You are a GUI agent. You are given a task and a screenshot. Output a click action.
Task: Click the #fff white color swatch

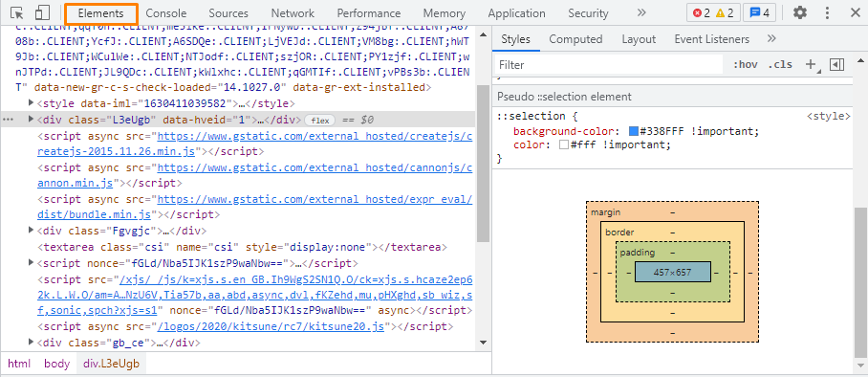click(x=564, y=144)
